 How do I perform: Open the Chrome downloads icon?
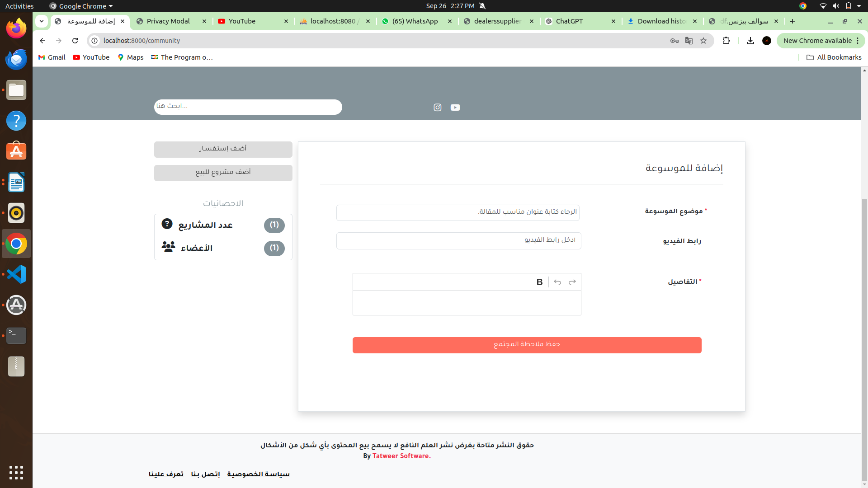point(750,41)
